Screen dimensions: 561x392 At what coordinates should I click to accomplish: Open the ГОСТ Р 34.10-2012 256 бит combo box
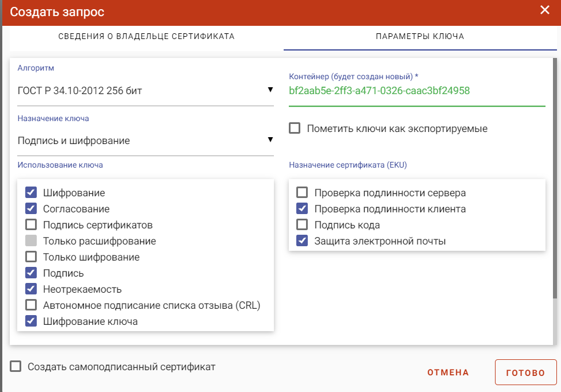tap(146, 91)
